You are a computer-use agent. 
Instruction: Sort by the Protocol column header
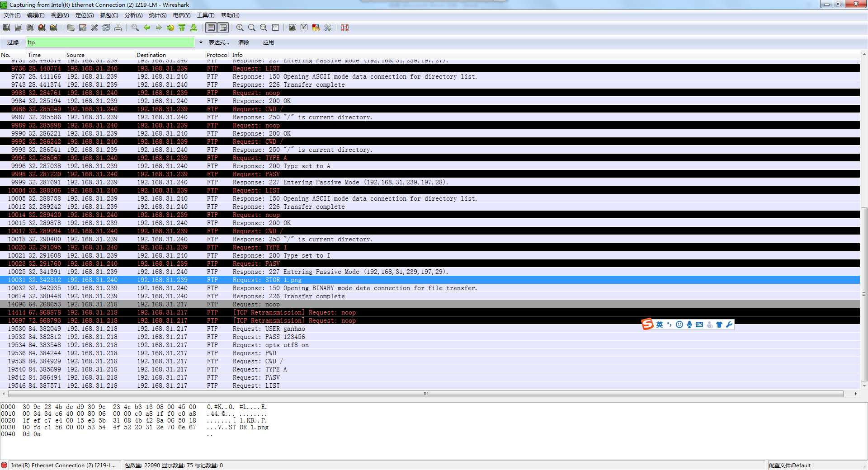coord(217,55)
